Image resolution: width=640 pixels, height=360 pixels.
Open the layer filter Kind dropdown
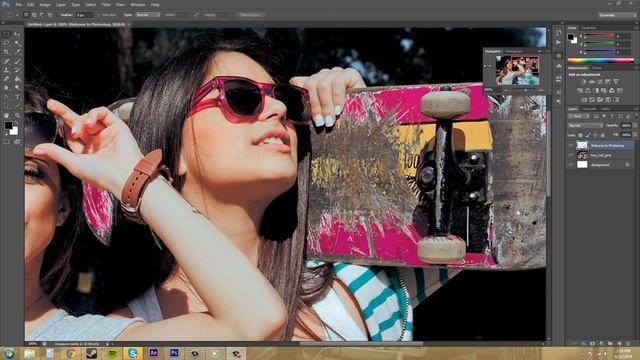[x=579, y=116]
